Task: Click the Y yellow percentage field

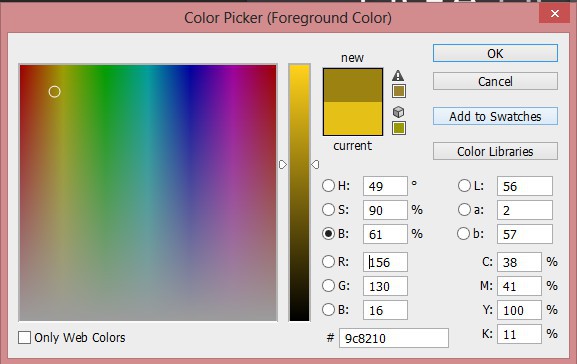Action: click(519, 310)
